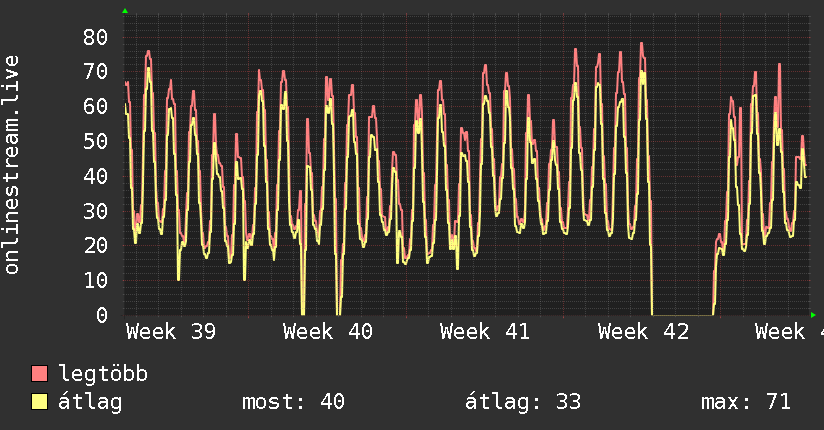Click the y-axis value 30
The height and width of the screenshot is (430, 824).
96,211
